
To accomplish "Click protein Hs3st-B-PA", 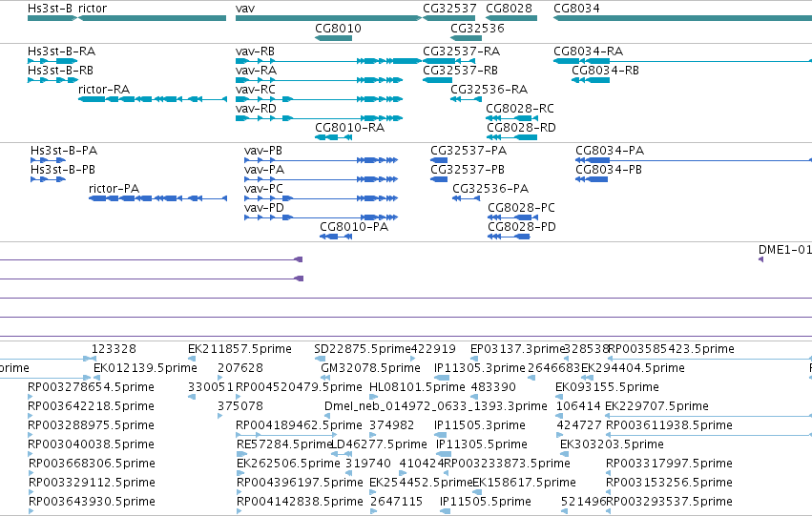I will pyautogui.click(x=48, y=160).
